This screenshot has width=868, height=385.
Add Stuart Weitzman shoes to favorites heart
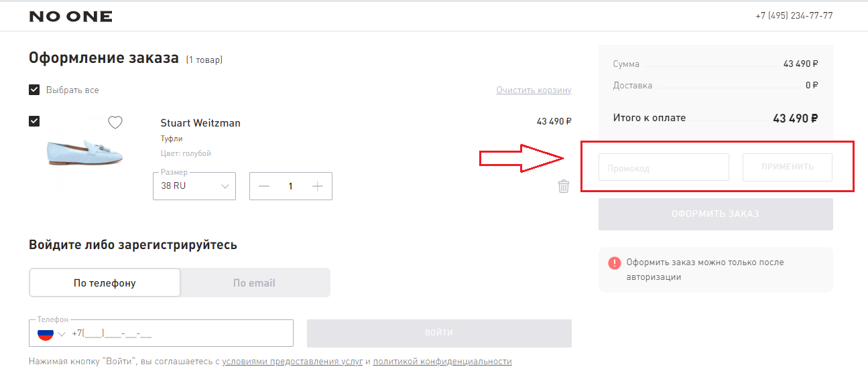pyautogui.click(x=115, y=123)
